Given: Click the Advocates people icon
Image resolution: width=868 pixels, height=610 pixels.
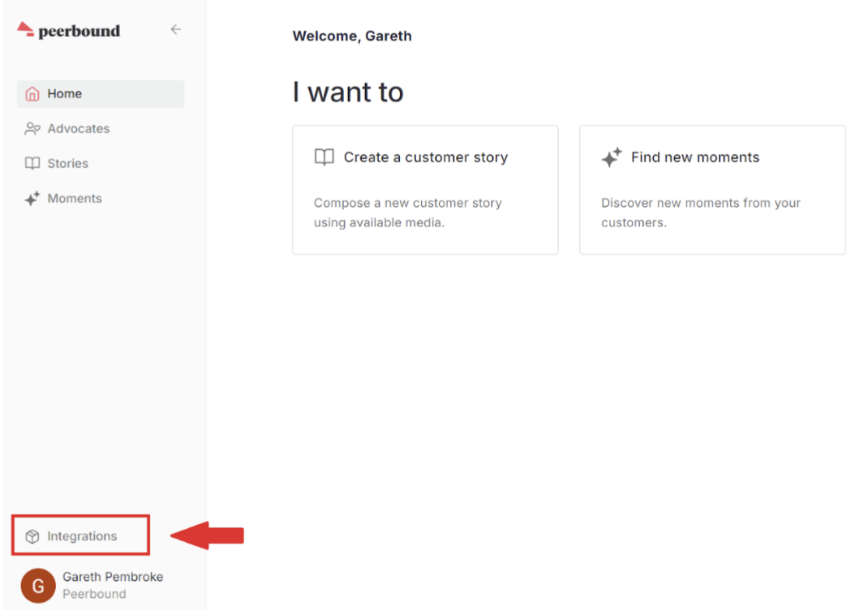Looking at the screenshot, I should coord(32,128).
